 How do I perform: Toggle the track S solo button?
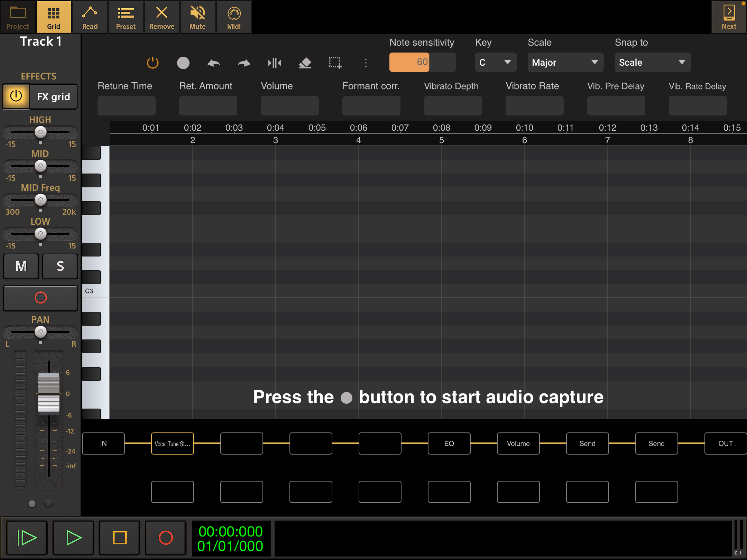(60, 266)
